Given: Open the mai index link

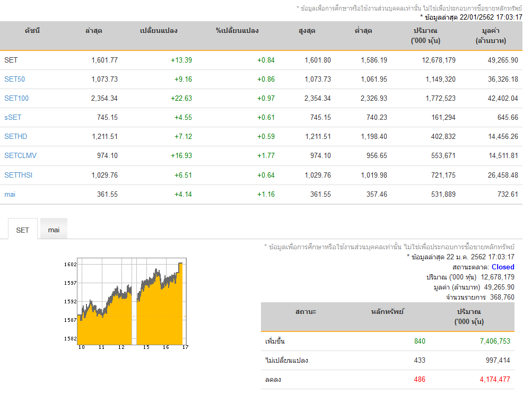Looking at the screenshot, I should click(x=10, y=194).
